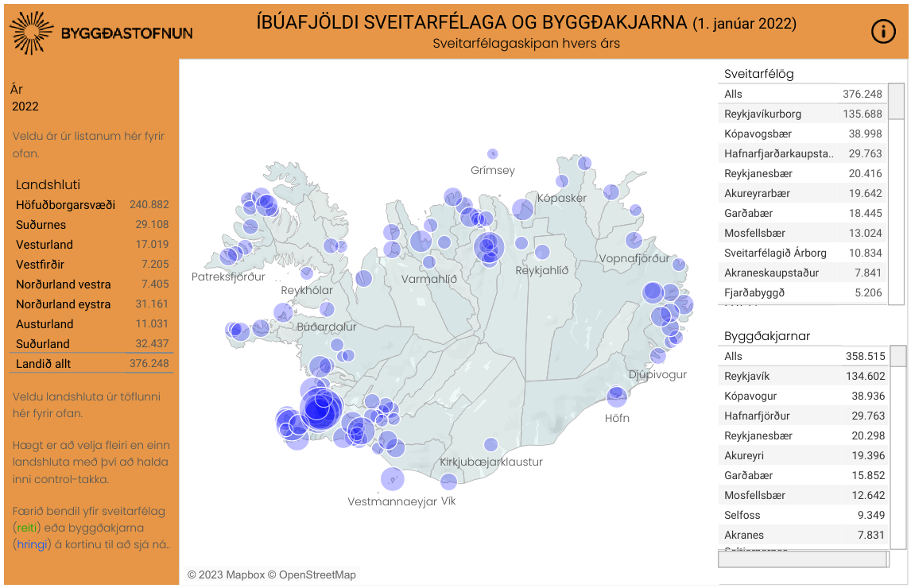This screenshot has width=911, height=588.
Task: Select the 2022 year value under Ár
Action: tap(25, 106)
